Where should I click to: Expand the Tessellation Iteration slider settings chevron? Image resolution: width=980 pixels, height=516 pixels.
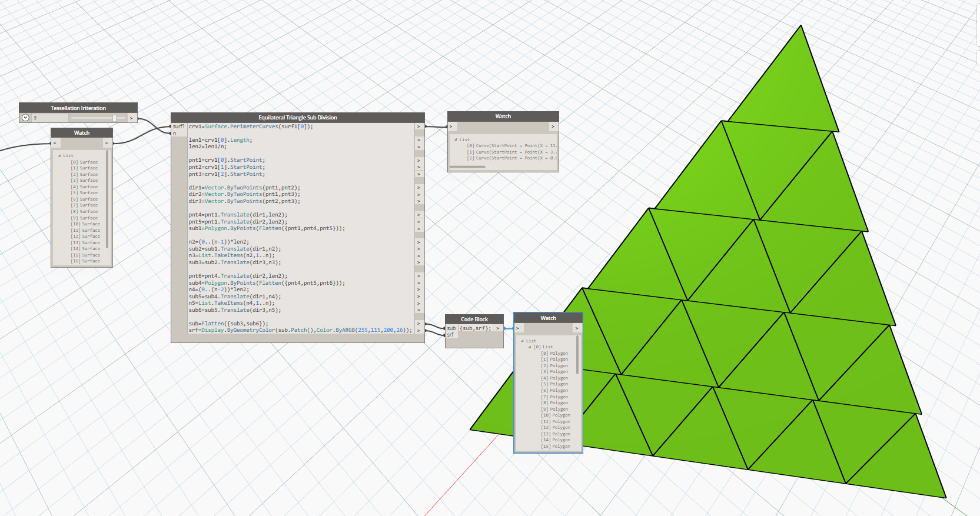click(25, 118)
